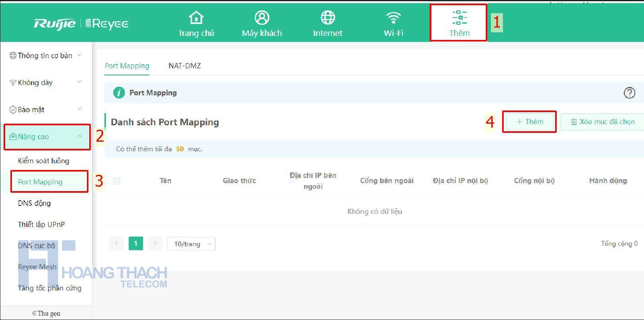This screenshot has width=644, height=320.
Task: Click the Giao thức column header
Action: (x=239, y=181)
